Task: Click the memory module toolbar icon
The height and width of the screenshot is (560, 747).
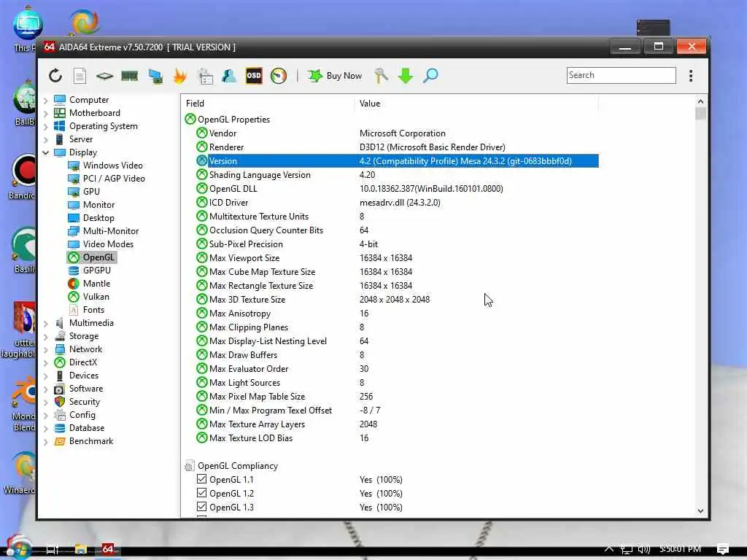Action: coord(129,76)
